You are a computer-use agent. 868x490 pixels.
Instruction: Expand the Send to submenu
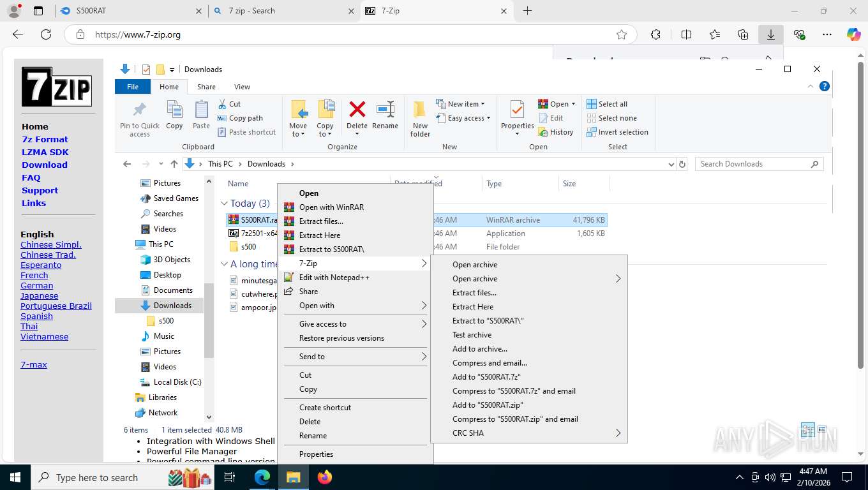pos(355,357)
